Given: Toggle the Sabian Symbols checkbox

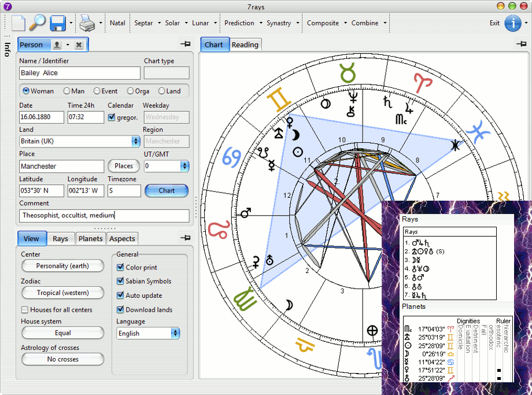Looking at the screenshot, I should [120, 282].
